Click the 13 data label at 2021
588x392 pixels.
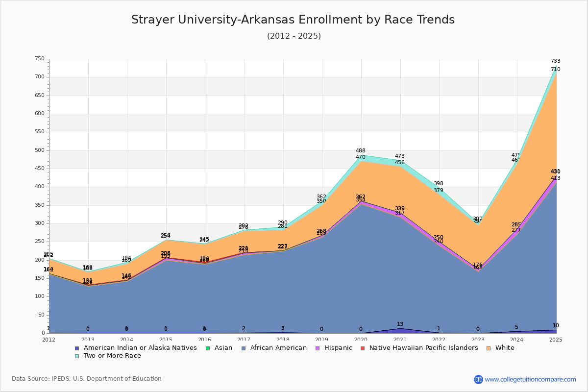pyautogui.click(x=400, y=324)
